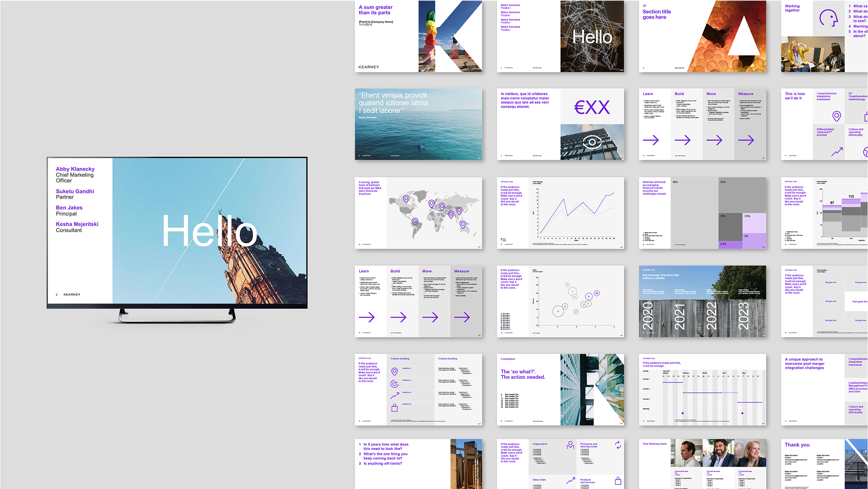The height and width of the screenshot is (489, 868).
Task: Click the person icon next to Organization heading
Action: click(x=570, y=445)
